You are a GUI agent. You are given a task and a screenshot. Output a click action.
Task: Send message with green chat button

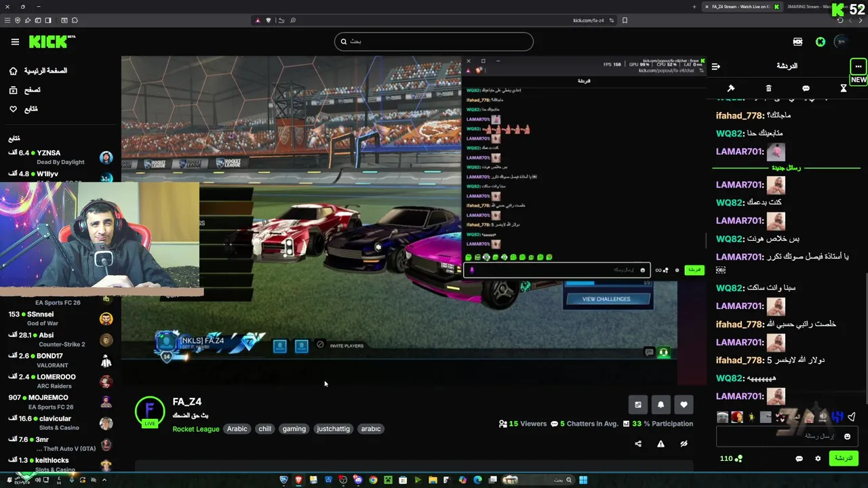pos(844,459)
